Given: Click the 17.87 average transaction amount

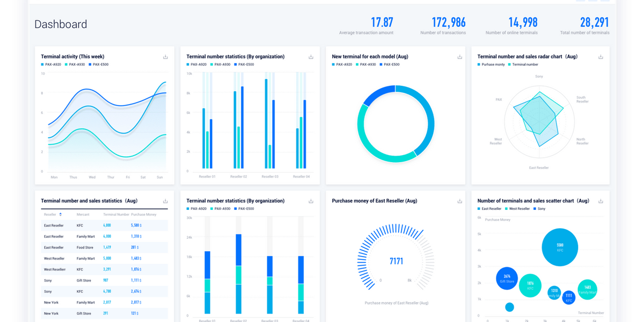Looking at the screenshot, I should tap(382, 22).
